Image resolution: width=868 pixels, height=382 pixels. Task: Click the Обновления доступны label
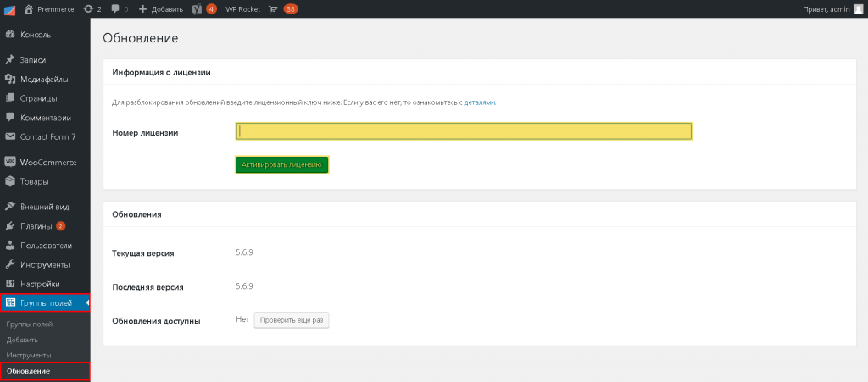[156, 321]
